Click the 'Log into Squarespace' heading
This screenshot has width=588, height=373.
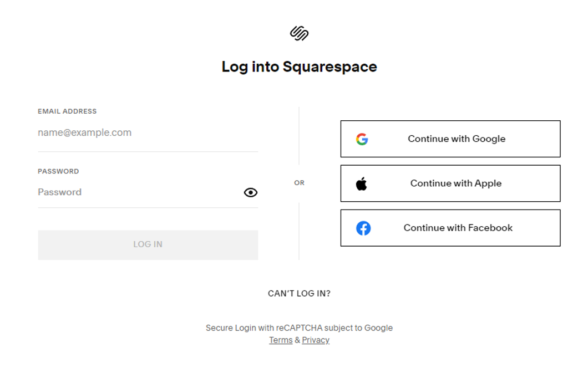point(299,67)
